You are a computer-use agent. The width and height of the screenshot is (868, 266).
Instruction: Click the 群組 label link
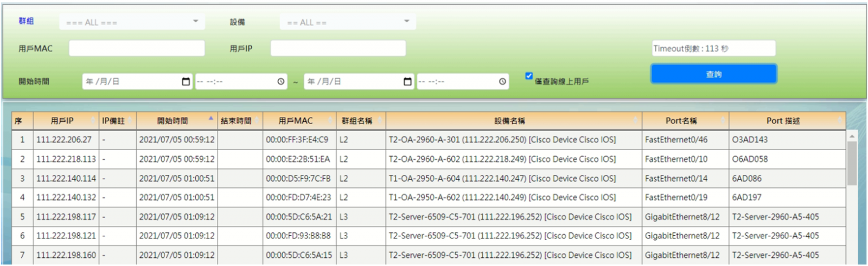(26, 21)
